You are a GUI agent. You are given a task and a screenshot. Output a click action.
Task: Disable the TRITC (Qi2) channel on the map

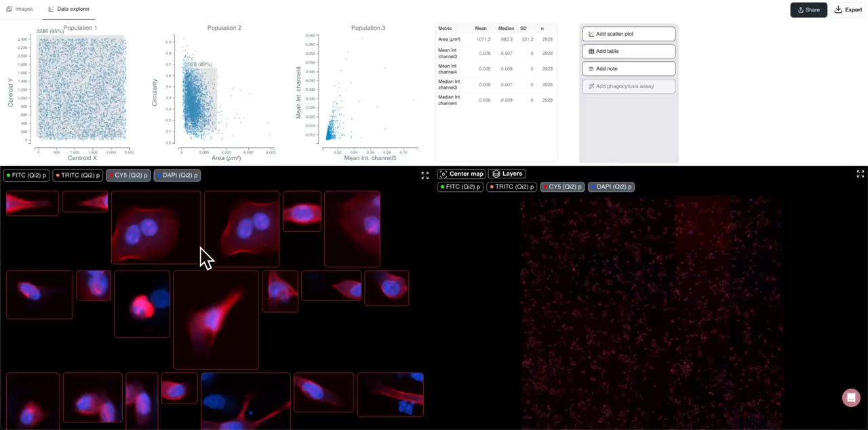click(511, 187)
